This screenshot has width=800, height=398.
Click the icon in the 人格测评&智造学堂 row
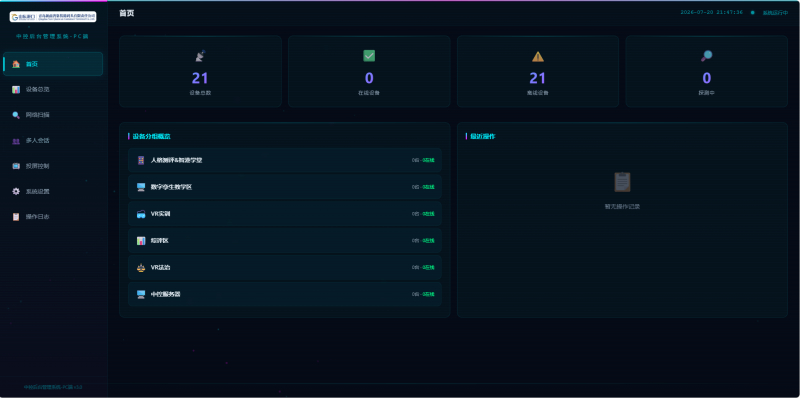coord(141,160)
